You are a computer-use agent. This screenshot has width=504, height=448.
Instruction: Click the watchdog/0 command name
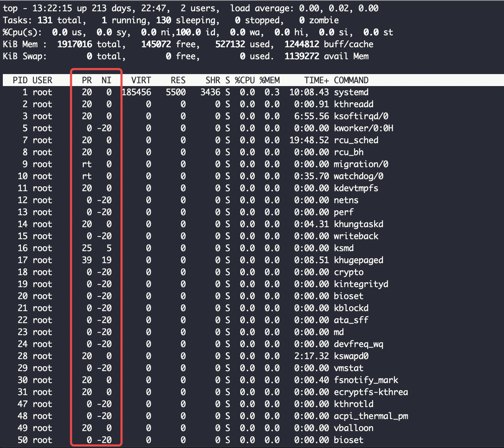tap(358, 176)
